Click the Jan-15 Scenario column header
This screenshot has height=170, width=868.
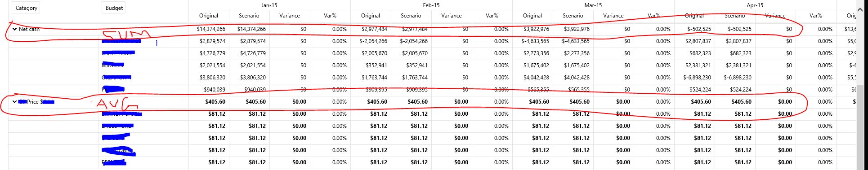249,16
